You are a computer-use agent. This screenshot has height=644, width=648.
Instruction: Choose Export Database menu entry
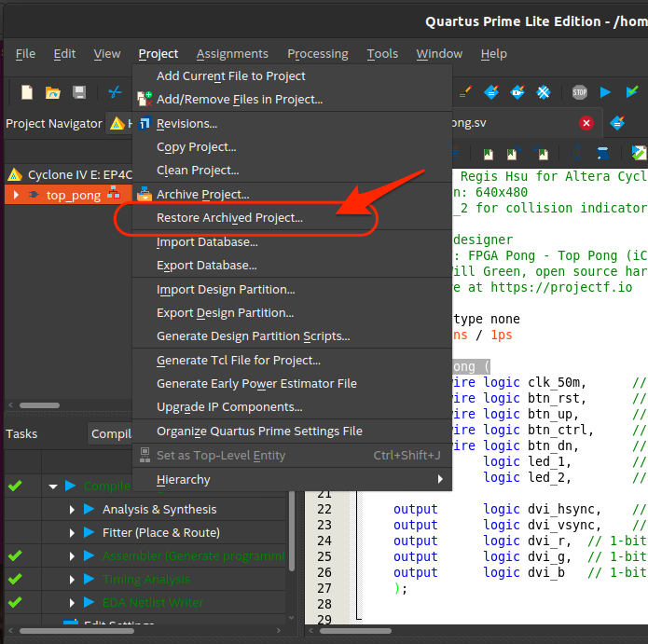point(292,266)
